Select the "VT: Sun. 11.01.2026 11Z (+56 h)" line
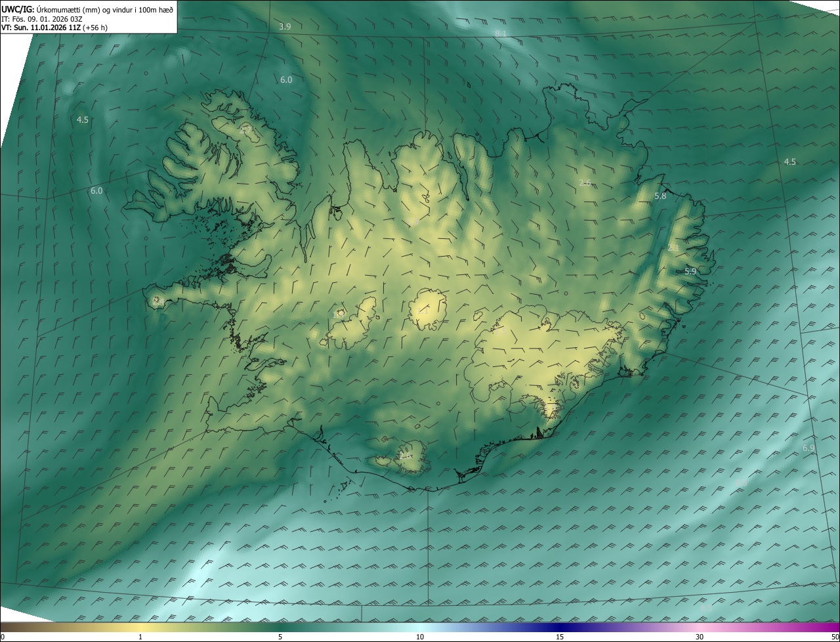Viewport: 840px width, 642px height. point(55,28)
